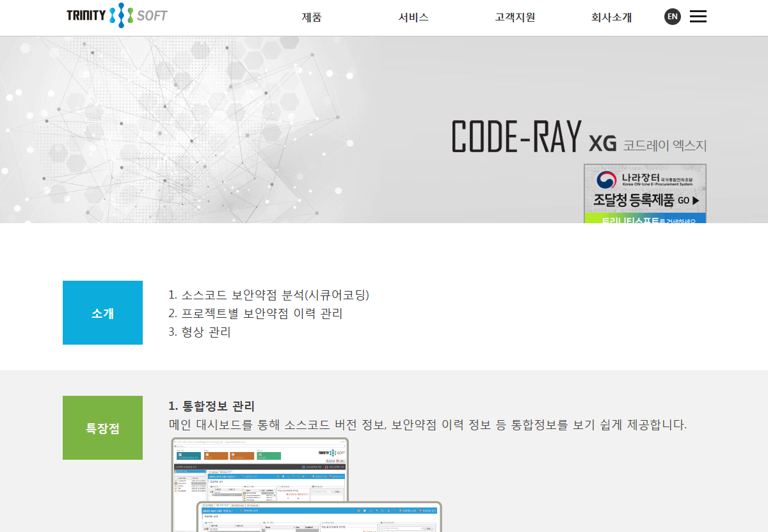Switch language with the EN button
Viewport: 768px width, 532px height.
673,17
